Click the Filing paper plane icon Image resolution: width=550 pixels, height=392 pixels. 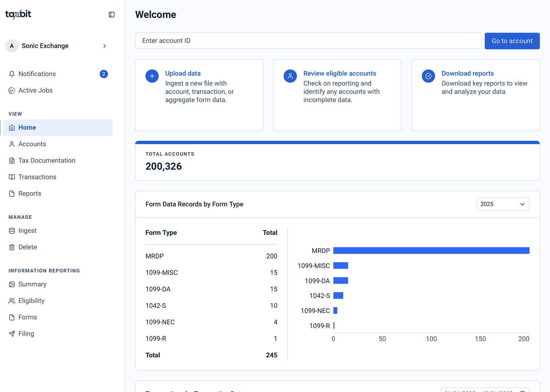[x=12, y=334]
